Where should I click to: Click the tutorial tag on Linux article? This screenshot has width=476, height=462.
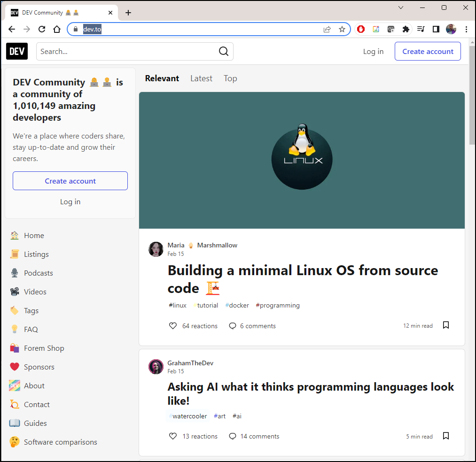click(206, 305)
